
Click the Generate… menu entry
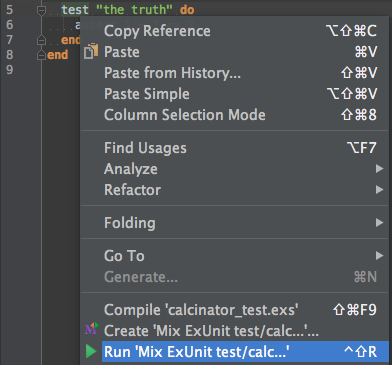(235, 277)
